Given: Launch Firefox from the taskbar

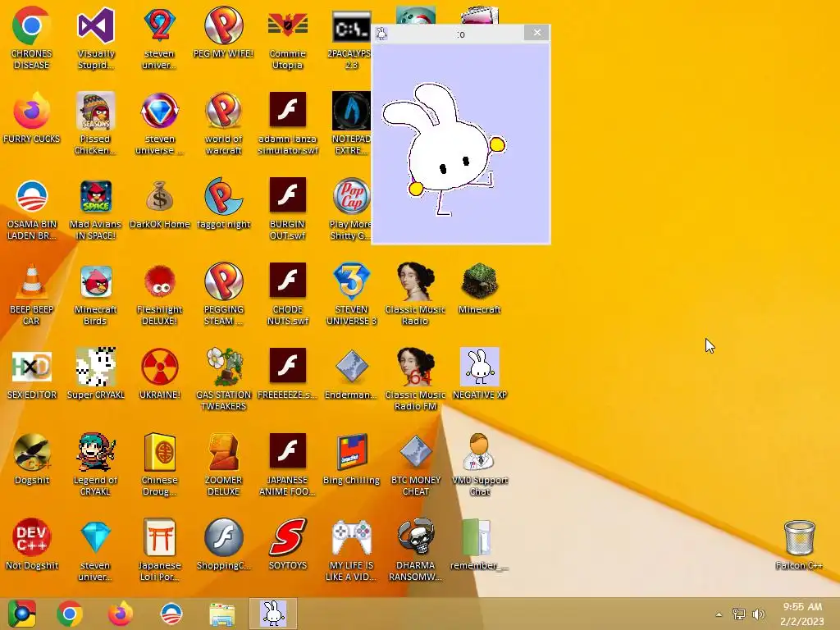Looking at the screenshot, I should [x=120, y=614].
